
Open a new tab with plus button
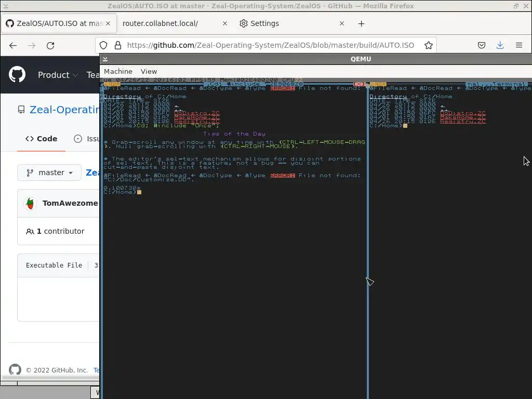tap(362, 23)
